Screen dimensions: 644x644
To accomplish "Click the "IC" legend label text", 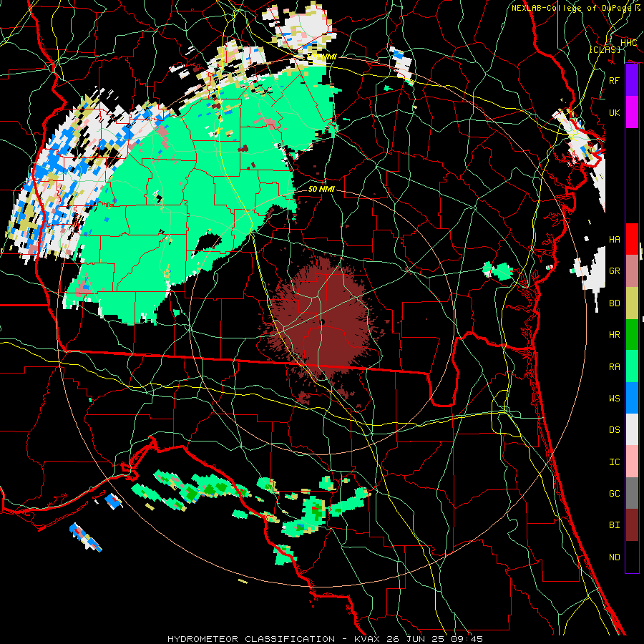I will pos(615,462).
